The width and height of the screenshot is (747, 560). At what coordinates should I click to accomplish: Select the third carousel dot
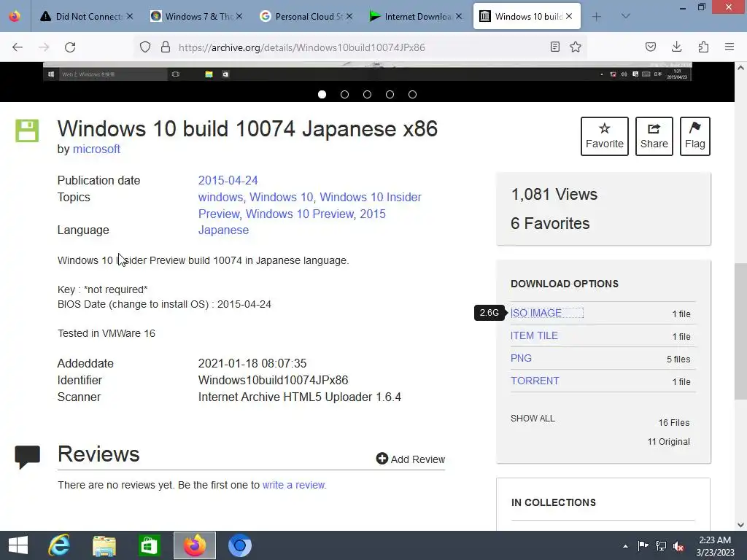click(x=368, y=94)
